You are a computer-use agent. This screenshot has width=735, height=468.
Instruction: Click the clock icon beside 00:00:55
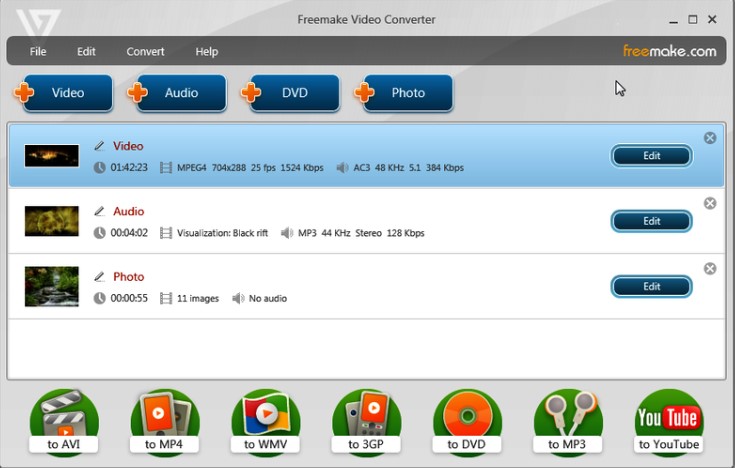tap(99, 298)
